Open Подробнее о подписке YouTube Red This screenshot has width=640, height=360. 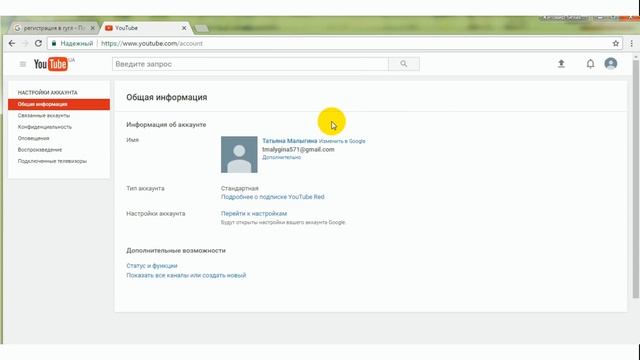(273, 197)
